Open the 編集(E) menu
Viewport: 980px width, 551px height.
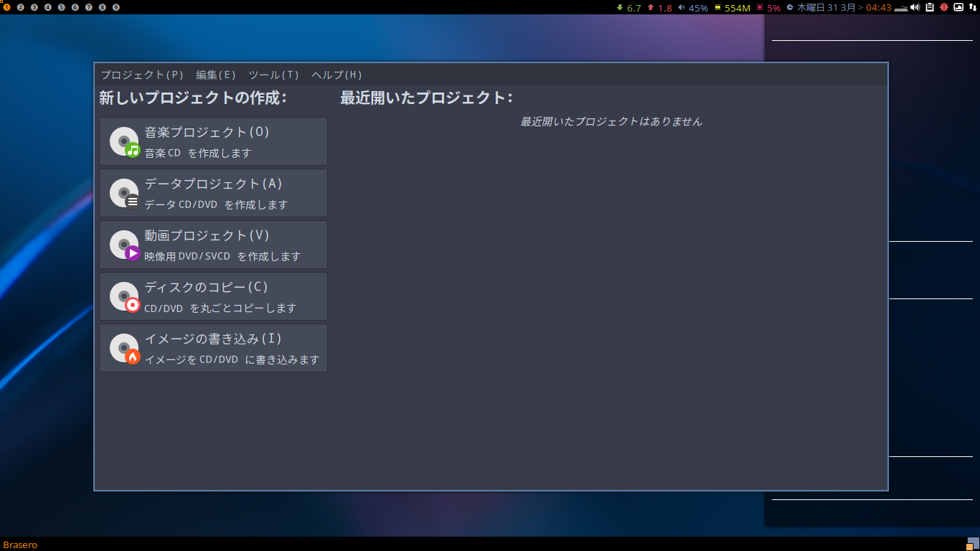216,75
